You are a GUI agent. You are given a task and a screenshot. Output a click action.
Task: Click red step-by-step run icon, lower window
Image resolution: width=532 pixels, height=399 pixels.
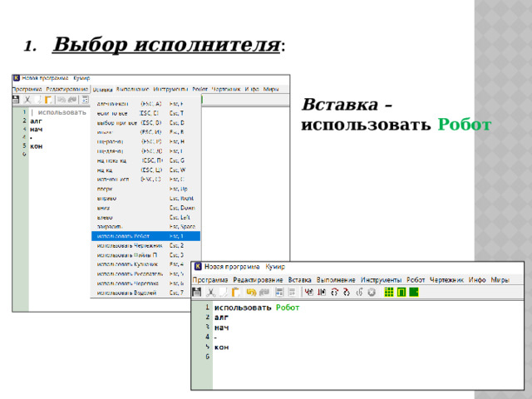pyautogui.click(x=322, y=292)
